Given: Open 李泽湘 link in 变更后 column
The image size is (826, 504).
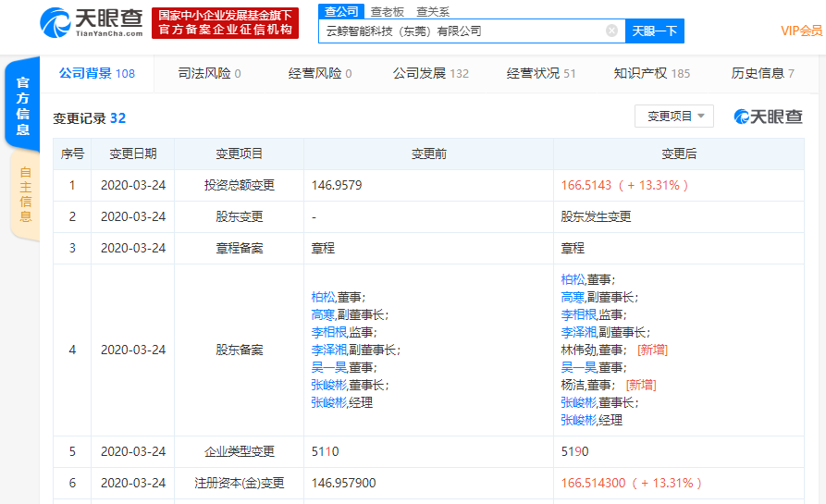Looking at the screenshot, I should [x=578, y=332].
